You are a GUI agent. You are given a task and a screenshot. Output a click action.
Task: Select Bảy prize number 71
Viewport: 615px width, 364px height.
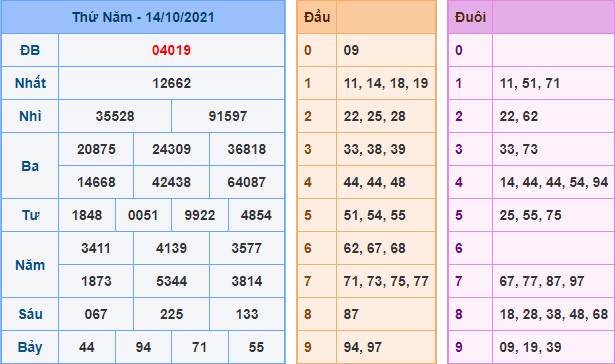click(x=199, y=347)
